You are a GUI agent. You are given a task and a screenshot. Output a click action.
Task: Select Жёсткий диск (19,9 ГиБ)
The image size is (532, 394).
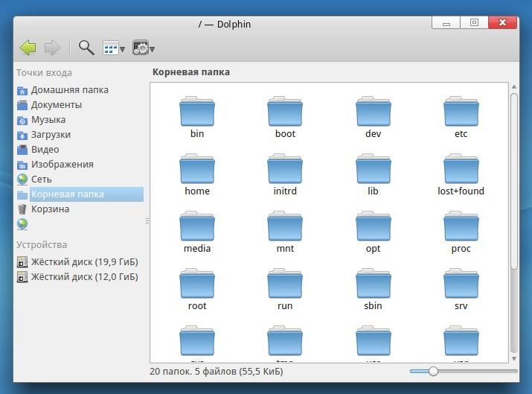coord(84,262)
